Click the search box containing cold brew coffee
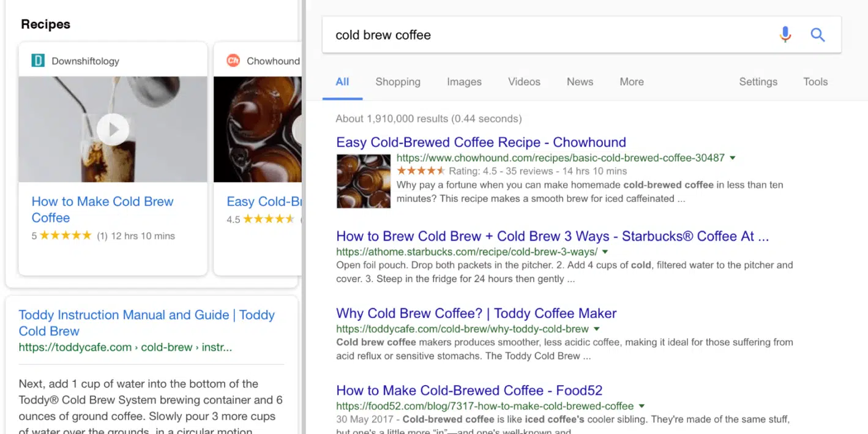This screenshot has width=868, height=434. (x=545, y=35)
